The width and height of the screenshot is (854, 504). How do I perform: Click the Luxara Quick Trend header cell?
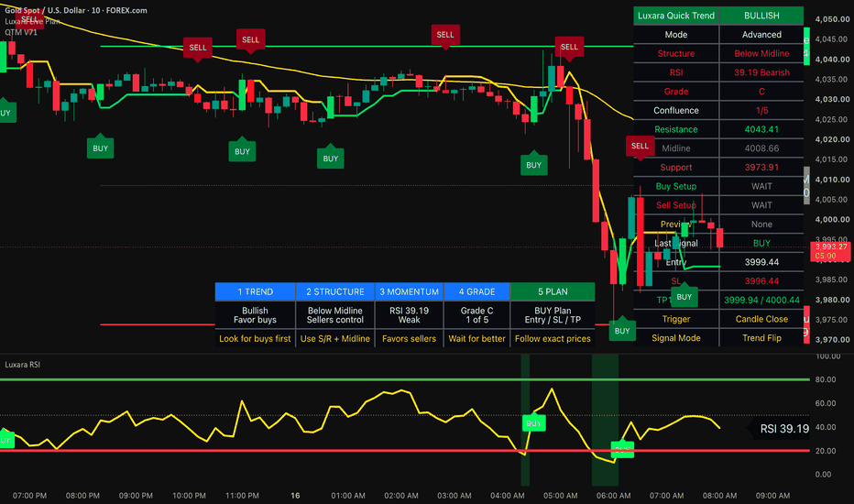pyautogui.click(x=676, y=16)
